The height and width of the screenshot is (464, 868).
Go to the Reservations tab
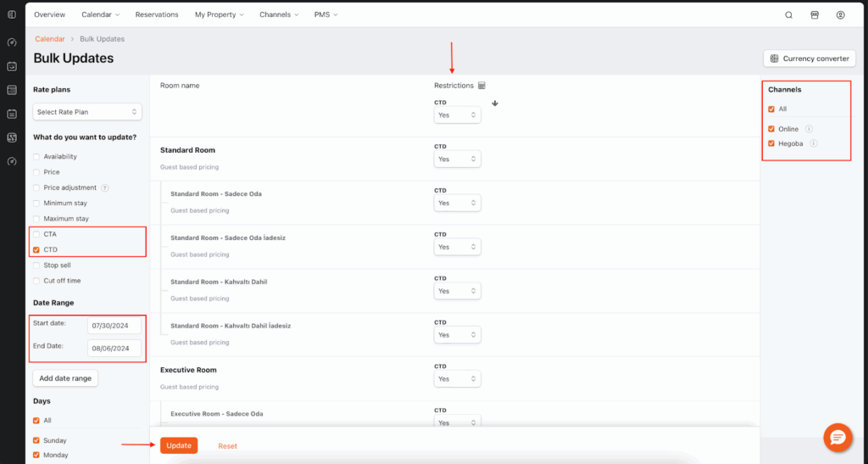point(157,14)
